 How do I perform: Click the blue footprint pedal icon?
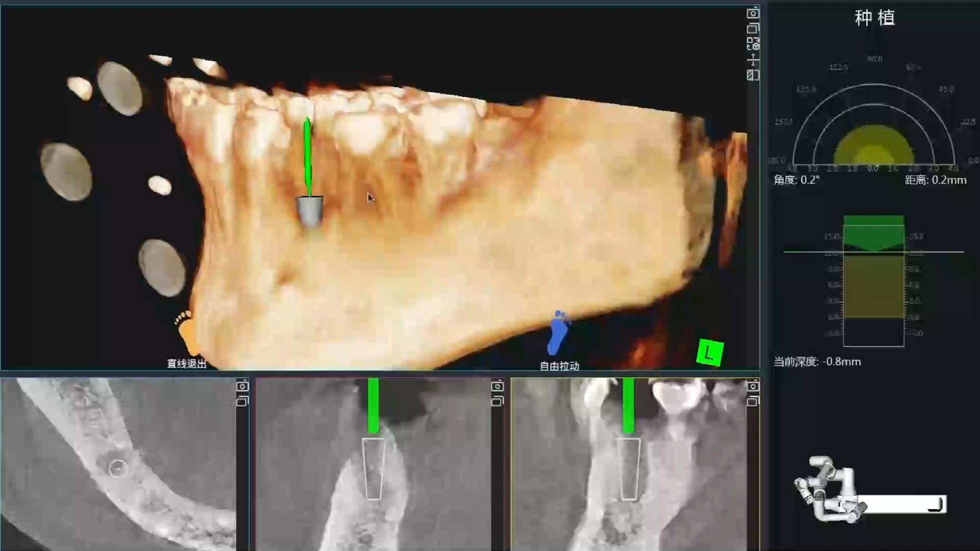(x=558, y=332)
